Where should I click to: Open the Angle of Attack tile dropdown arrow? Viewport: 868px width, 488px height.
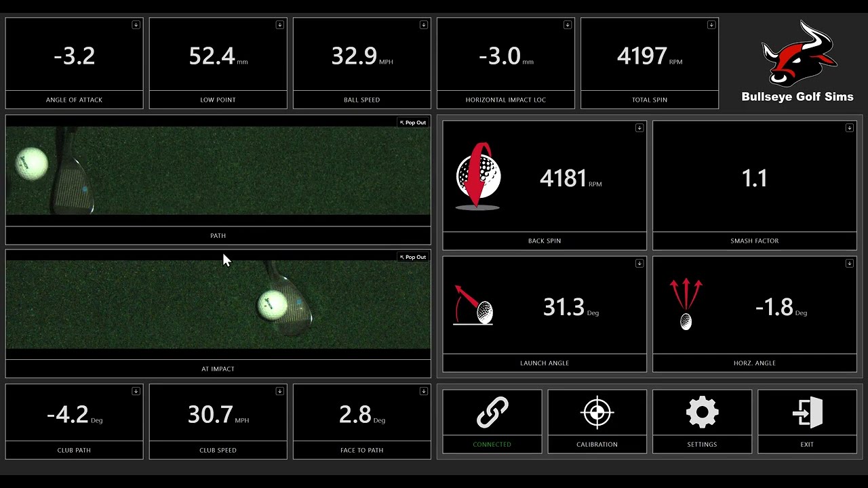coord(136,25)
